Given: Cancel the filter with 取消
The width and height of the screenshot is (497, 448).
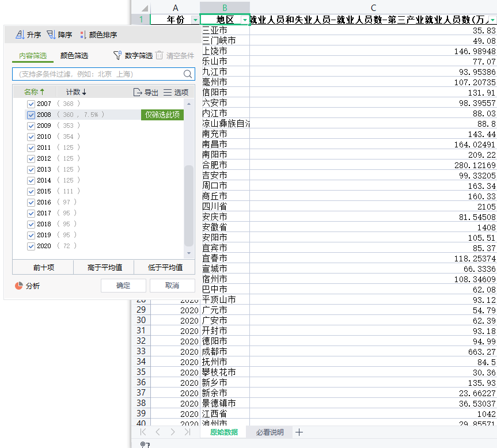Looking at the screenshot, I should coord(172,286).
